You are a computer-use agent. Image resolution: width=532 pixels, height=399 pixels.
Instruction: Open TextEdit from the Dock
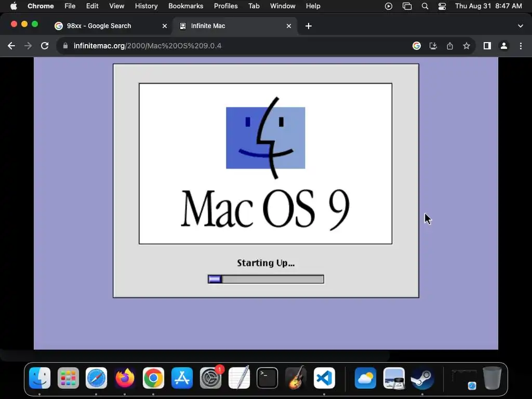239,378
